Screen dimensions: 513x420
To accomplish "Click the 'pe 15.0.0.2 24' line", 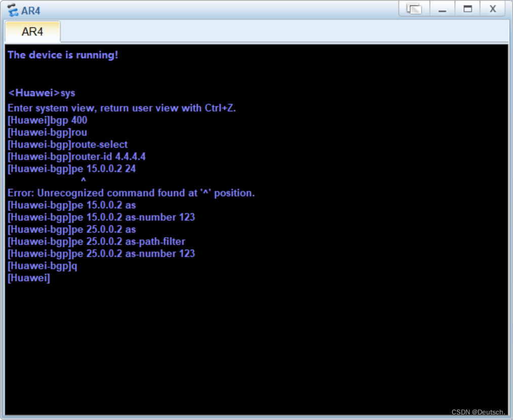I will click(x=72, y=169).
